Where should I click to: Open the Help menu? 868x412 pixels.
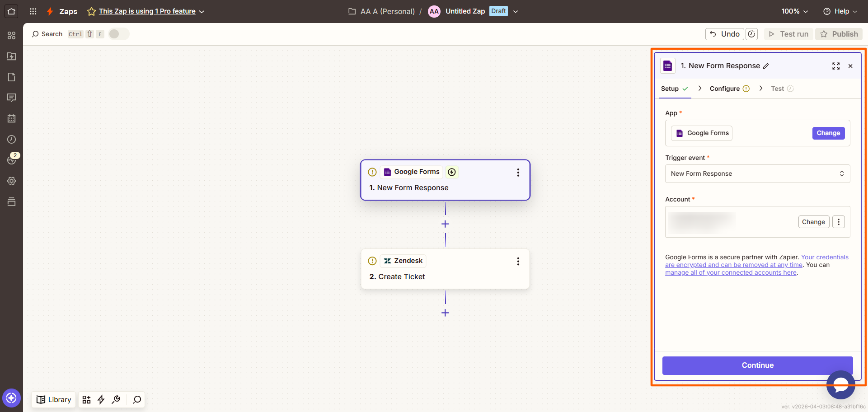pos(840,11)
